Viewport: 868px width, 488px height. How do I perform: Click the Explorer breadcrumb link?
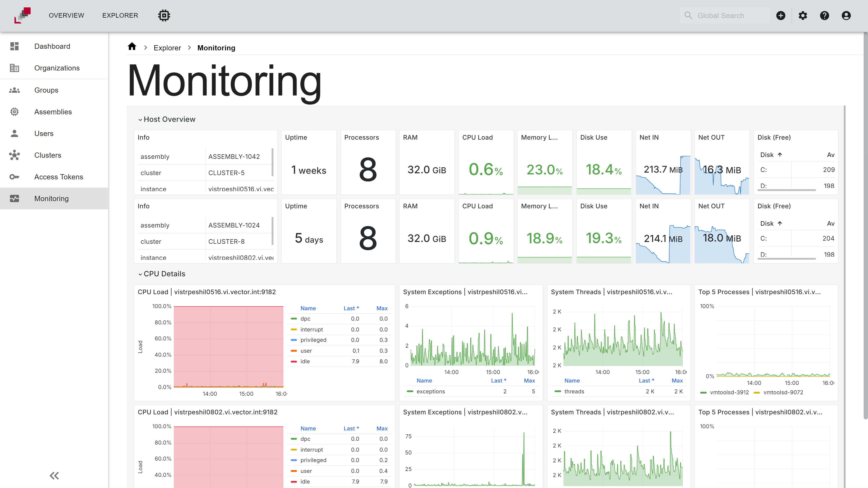tap(167, 48)
